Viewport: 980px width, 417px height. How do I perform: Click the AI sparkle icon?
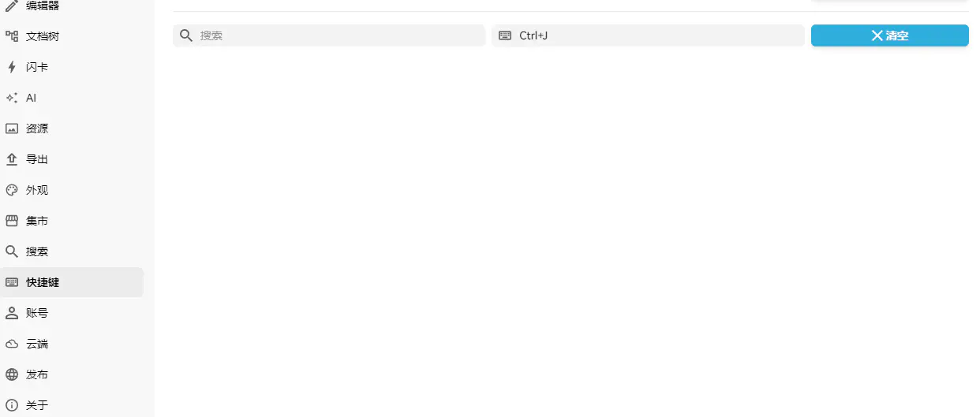click(12, 98)
